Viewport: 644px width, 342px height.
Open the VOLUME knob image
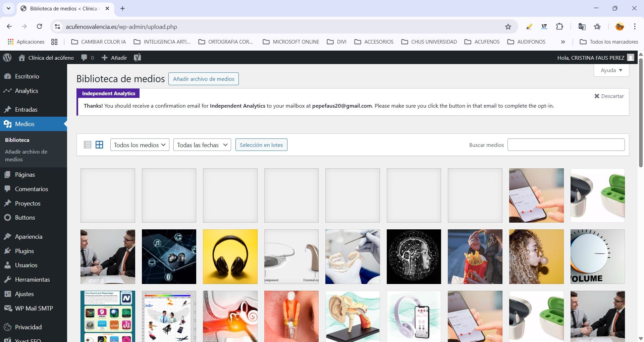(598, 257)
